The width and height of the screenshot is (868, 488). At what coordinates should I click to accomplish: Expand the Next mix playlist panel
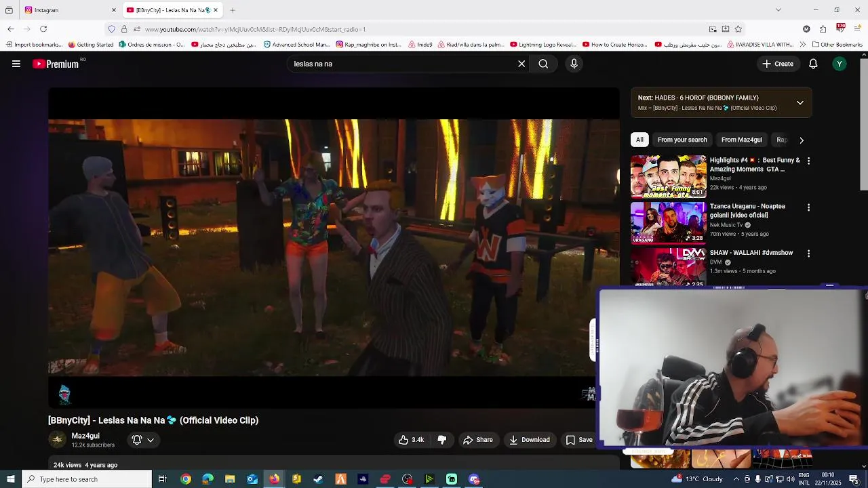800,103
